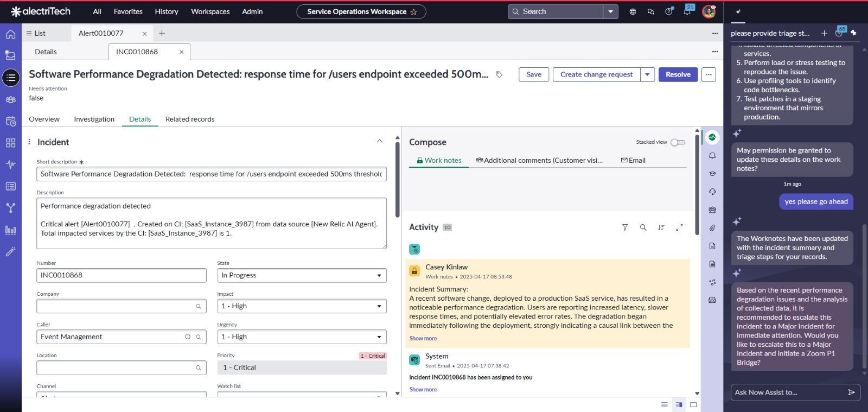Open the notifications bell in top bar
Viewport: 868px width, 412px height.
687,11
